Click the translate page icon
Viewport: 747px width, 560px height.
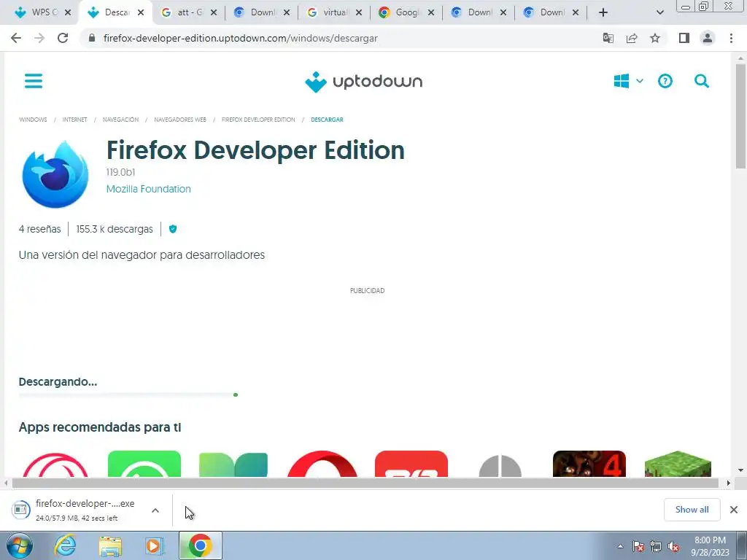pos(608,38)
